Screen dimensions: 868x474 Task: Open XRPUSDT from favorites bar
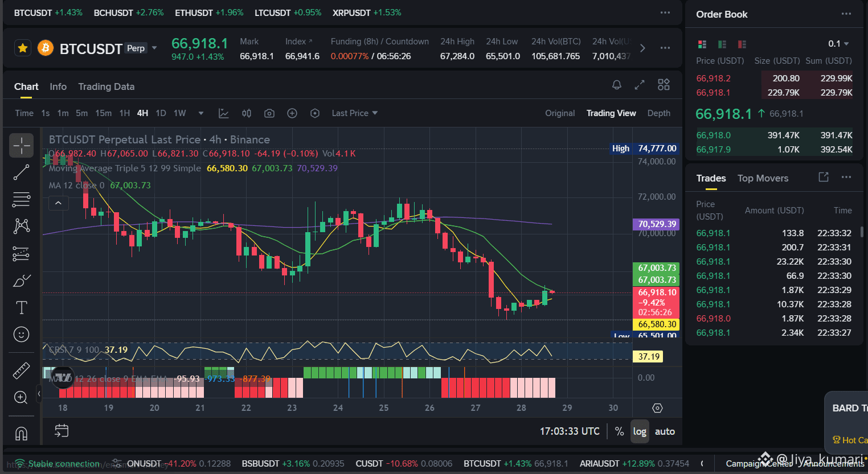tap(367, 13)
